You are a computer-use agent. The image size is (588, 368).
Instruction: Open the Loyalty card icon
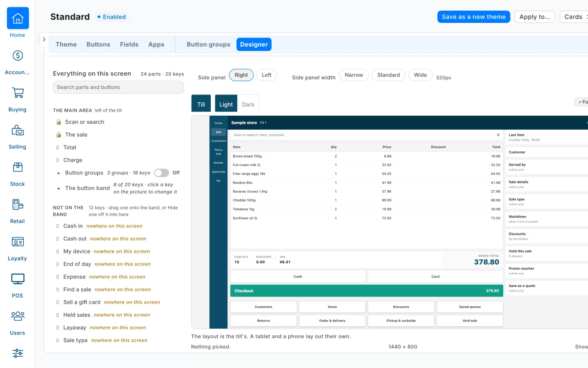[18, 242]
